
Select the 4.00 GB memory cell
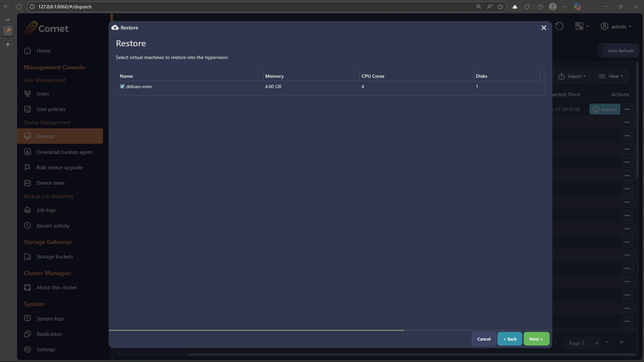coord(273,86)
